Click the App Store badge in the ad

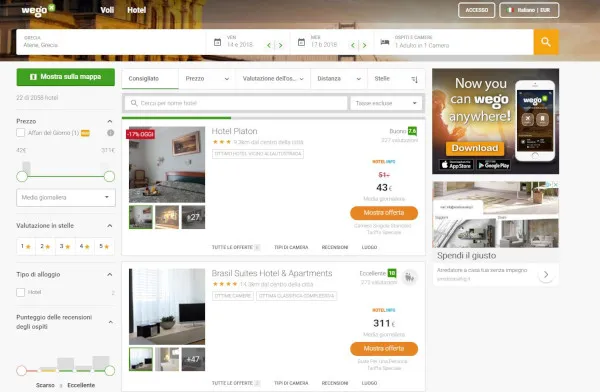pos(456,165)
